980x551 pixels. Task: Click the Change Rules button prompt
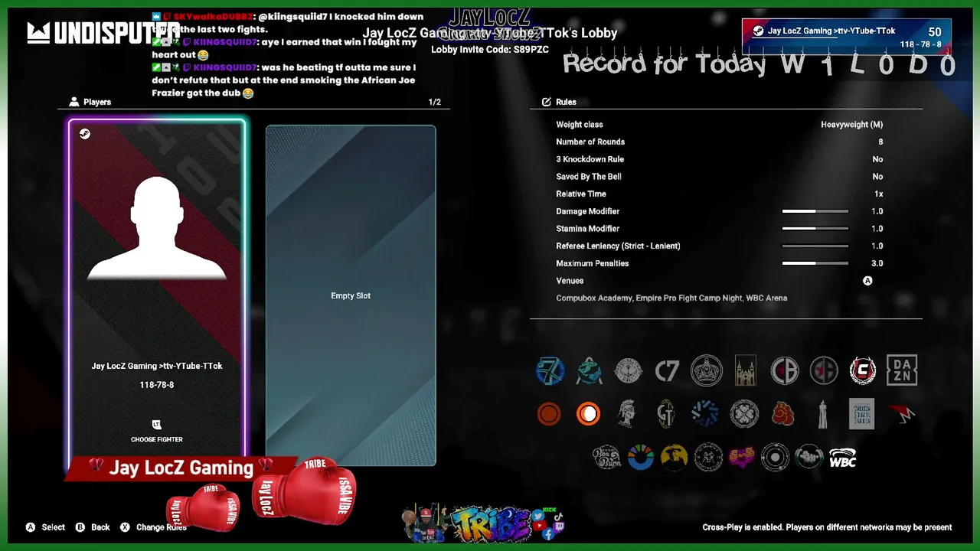[153, 527]
